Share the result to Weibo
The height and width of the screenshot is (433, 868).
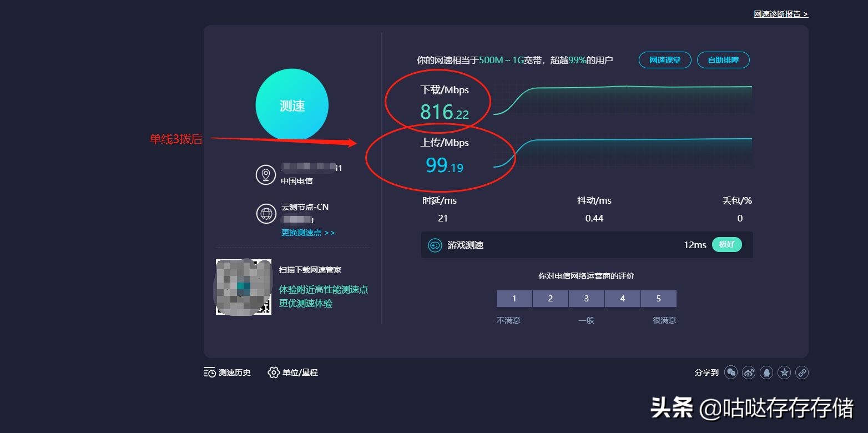pyautogui.click(x=749, y=372)
